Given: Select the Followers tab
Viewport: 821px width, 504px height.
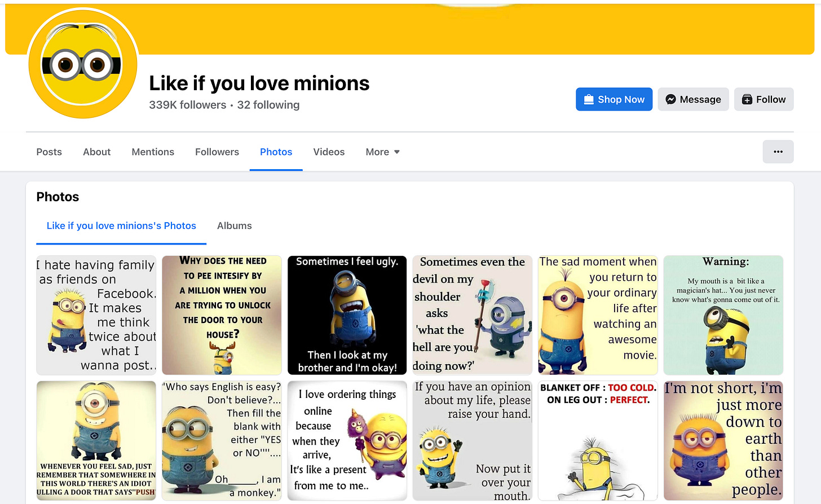Looking at the screenshot, I should pyautogui.click(x=217, y=152).
